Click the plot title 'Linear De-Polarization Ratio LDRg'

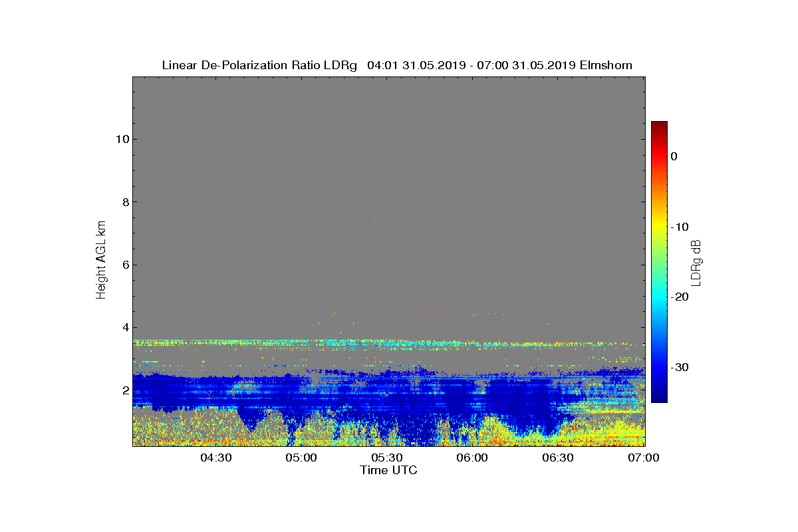(260, 65)
